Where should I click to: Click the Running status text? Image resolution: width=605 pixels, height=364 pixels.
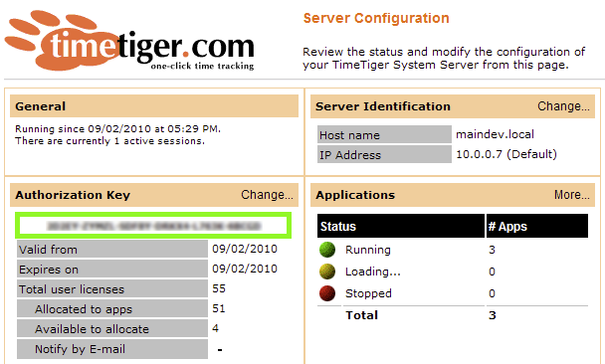[368, 250]
